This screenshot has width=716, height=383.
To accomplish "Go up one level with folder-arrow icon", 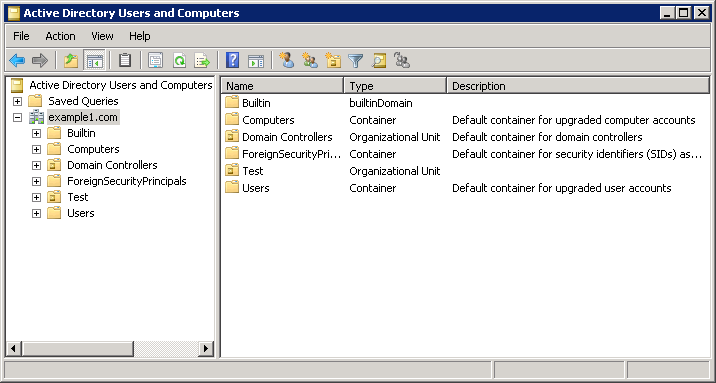I will 71,60.
